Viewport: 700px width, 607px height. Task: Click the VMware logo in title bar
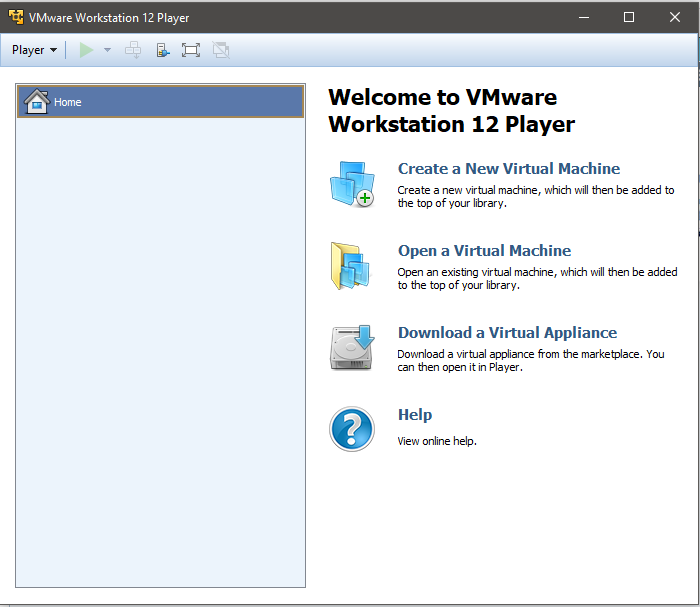coord(16,17)
